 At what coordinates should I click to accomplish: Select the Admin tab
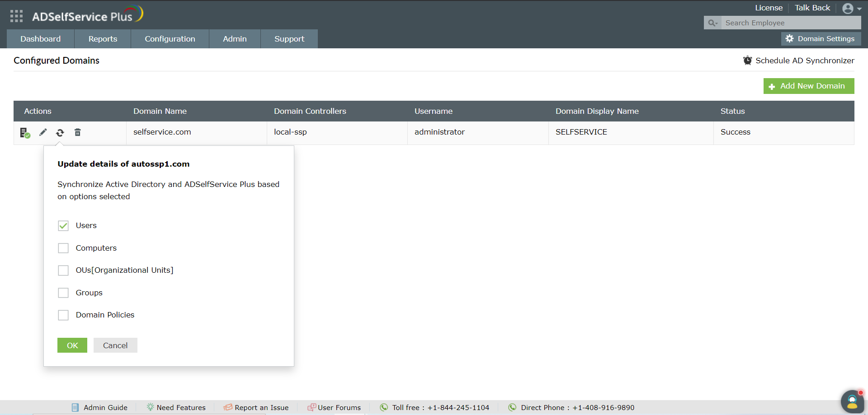(235, 39)
